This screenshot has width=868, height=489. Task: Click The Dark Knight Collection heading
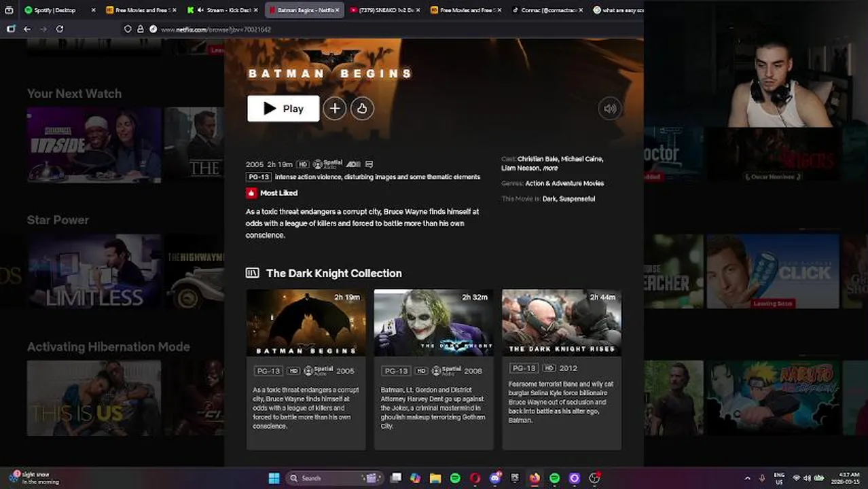[333, 273]
